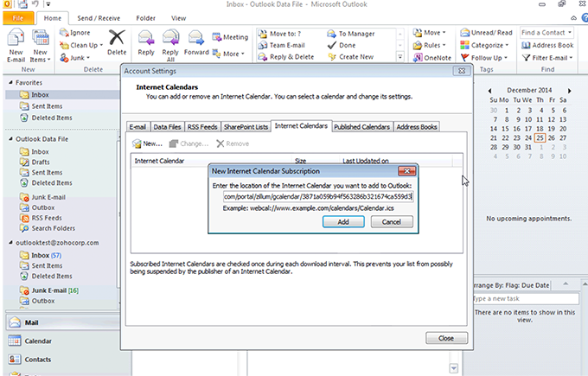588x376 pixels.
Task: Open the Follow Up dropdown
Action: 483,58
